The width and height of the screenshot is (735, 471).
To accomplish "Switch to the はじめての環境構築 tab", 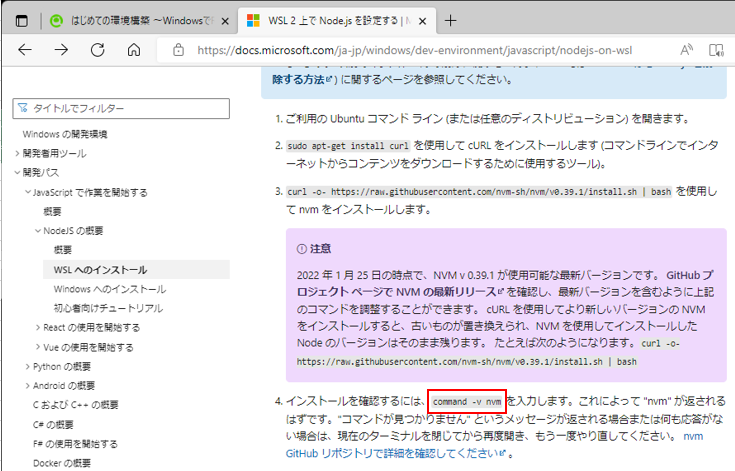I will pos(141,21).
